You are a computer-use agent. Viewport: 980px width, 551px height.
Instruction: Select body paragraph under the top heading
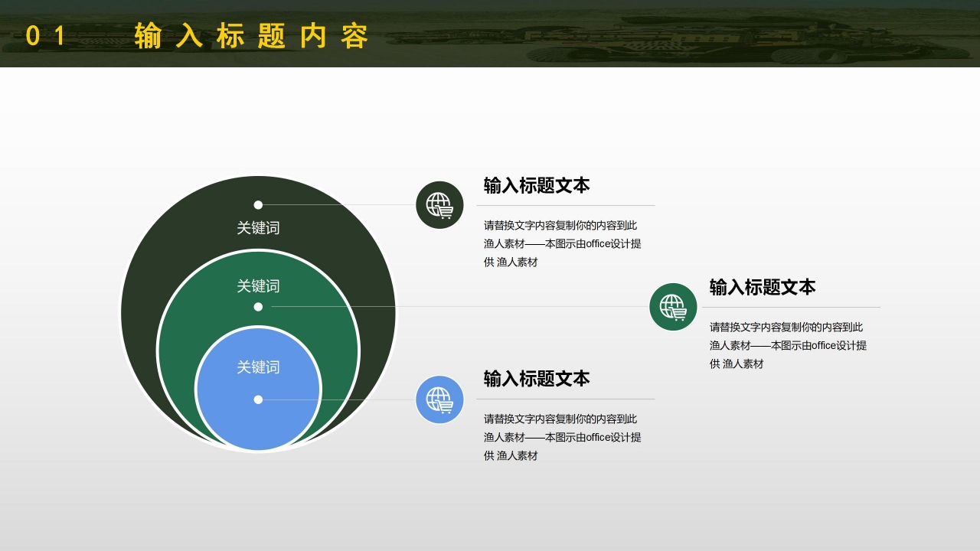pos(563,244)
